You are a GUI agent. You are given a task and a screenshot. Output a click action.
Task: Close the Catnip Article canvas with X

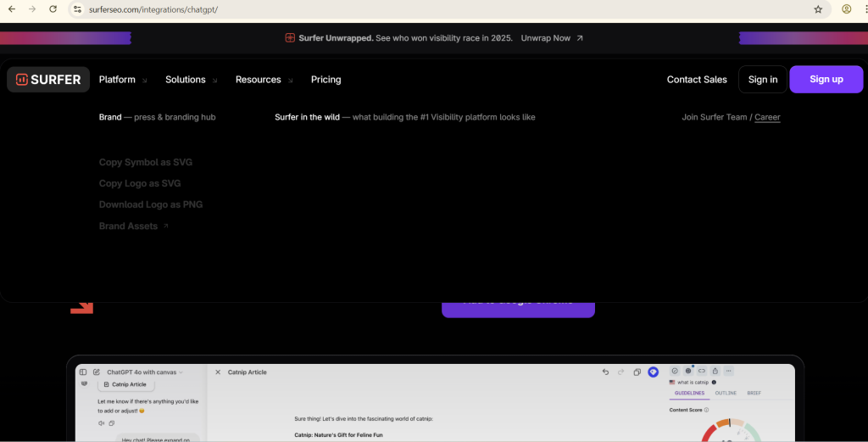coord(218,372)
